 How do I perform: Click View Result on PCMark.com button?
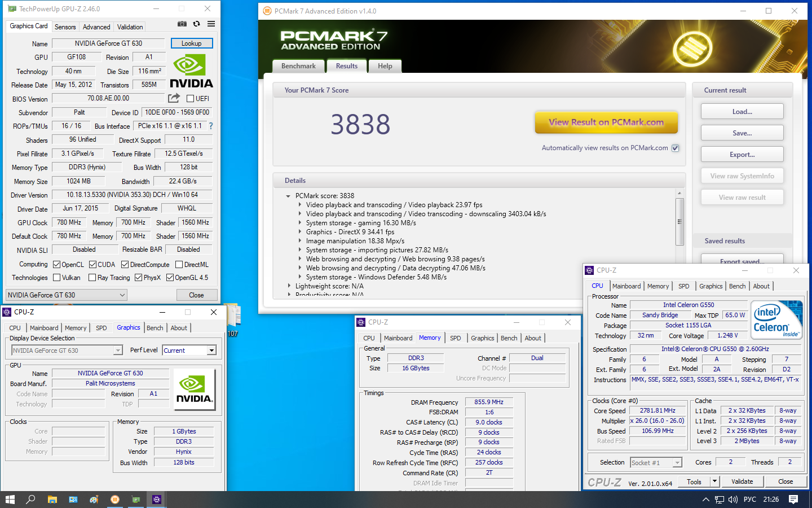[606, 122]
